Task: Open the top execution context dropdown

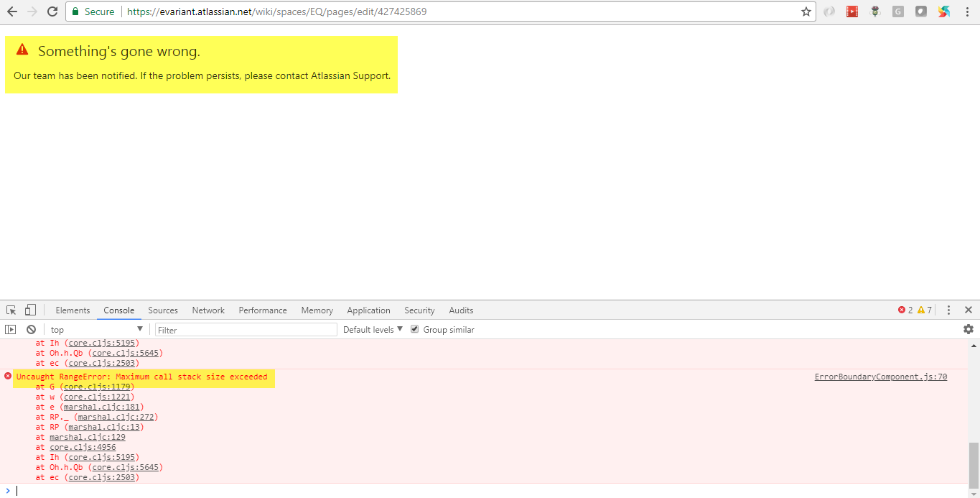Action: (97, 329)
